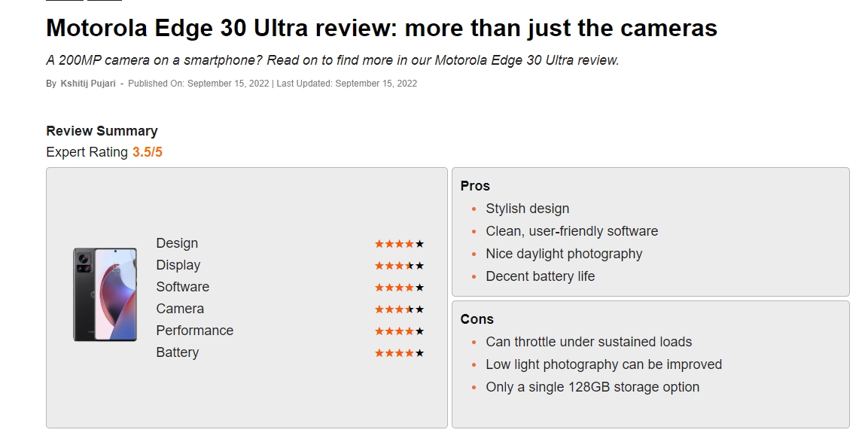The image size is (868, 442).
Task: Click the Performance label in ratings list
Action: coord(194,331)
